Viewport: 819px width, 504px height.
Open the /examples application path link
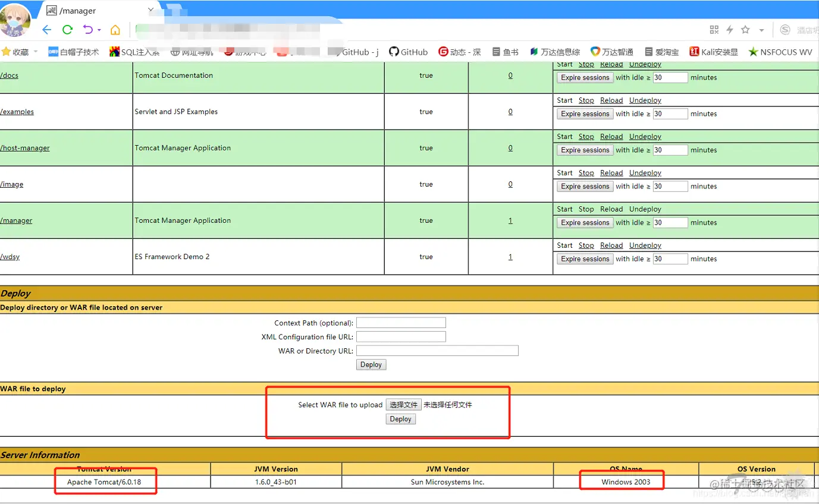tap(17, 112)
